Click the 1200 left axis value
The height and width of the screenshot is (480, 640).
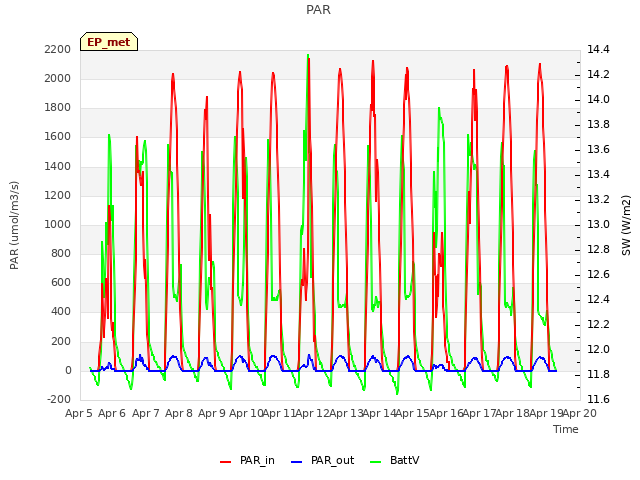click(x=58, y=196)
